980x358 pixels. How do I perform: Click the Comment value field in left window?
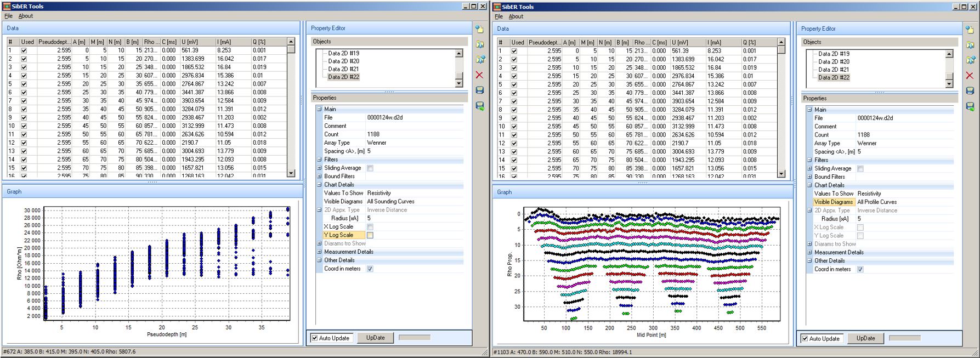415,126
